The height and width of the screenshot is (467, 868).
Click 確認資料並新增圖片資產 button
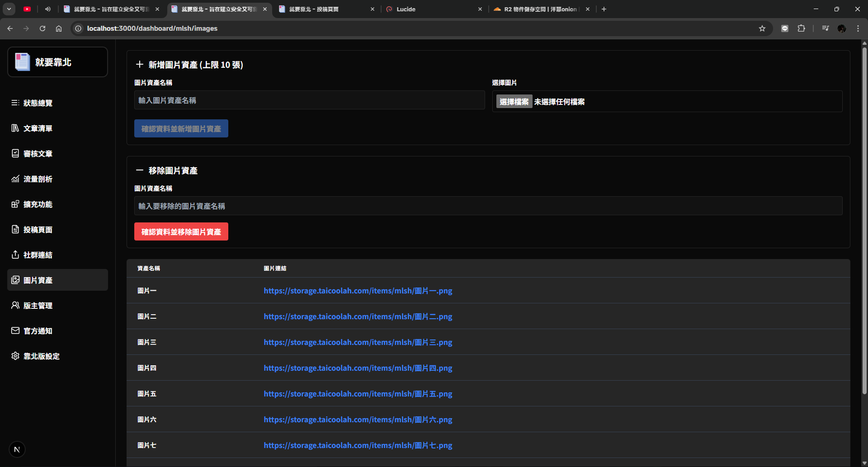[181, 129]
